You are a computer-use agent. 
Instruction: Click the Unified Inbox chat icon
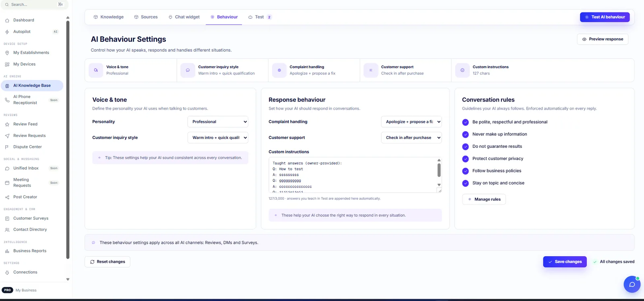pyautogui.click(x=7, y=168)
